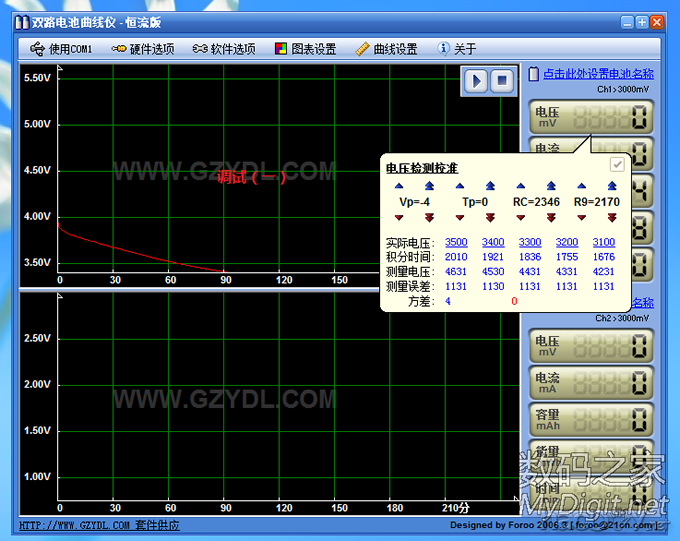680x541 pixels.
Task: Click the 3500 actual voltage link
Action: click(x=456, y=242)
